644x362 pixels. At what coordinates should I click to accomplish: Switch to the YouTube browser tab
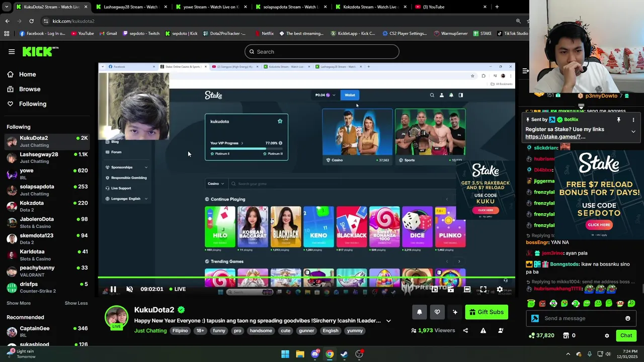coord(450,7)
